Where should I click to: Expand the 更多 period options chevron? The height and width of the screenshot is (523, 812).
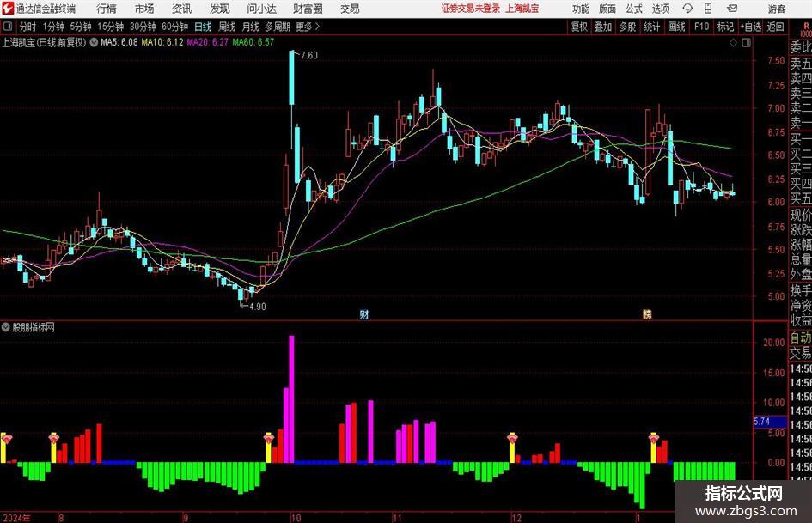pyautogui.click(x=317, y=27)
